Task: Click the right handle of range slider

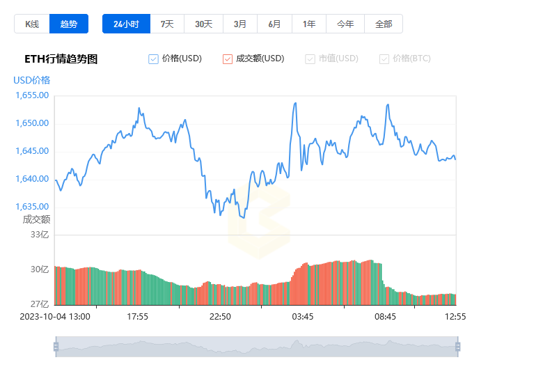Action: point(458,347)
